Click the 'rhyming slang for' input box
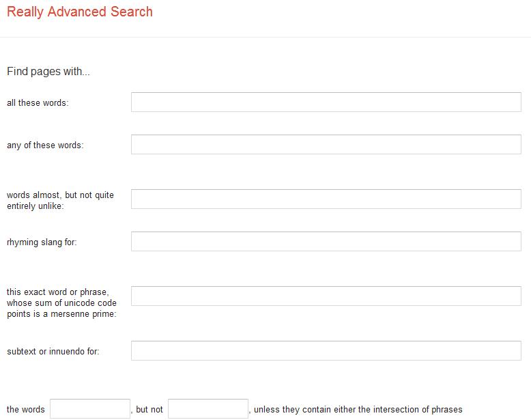Image resolution: width=531 pixels, height=420 pixels. pyautogui.click(x=326, y=241)
